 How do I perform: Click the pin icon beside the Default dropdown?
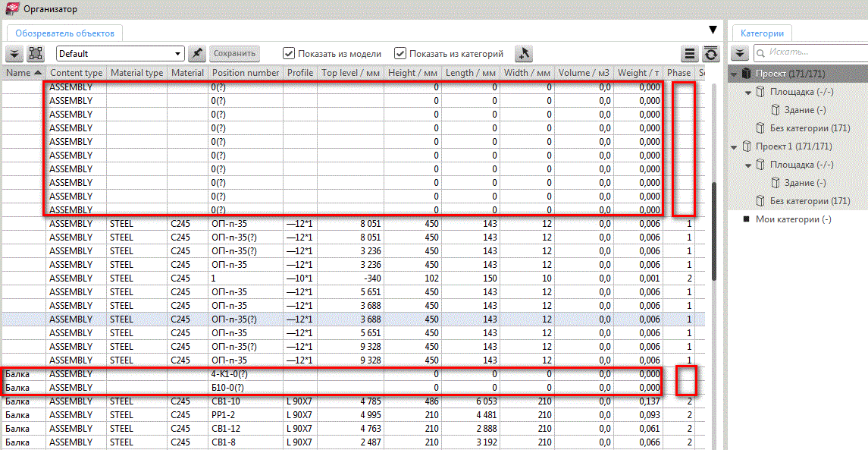tap(197, 54)
